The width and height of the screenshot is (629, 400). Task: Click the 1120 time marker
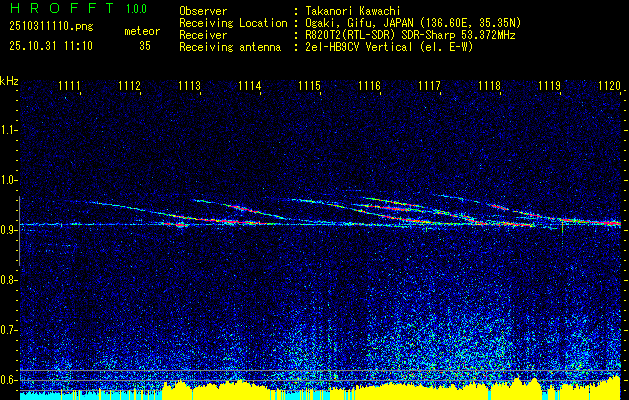pos(609,85)
